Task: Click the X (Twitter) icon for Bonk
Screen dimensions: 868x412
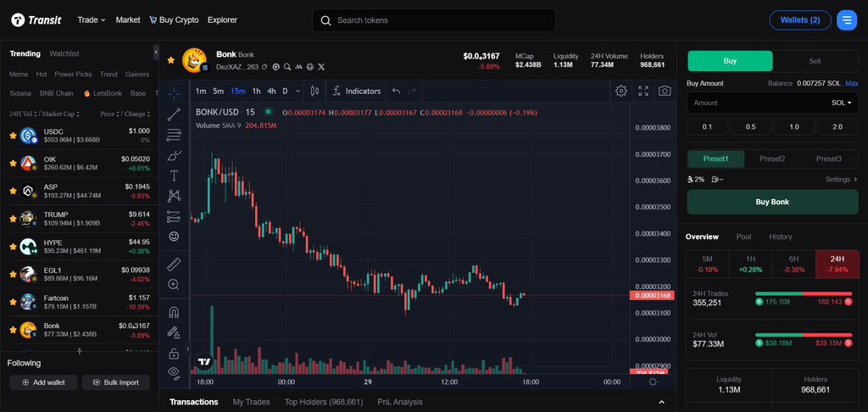Action: [x=321, y=67]
